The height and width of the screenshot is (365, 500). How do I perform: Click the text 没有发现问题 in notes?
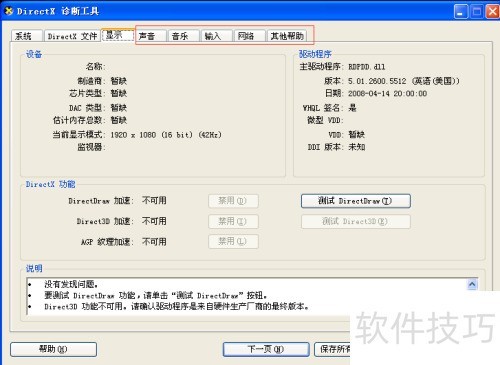point(71,284)
